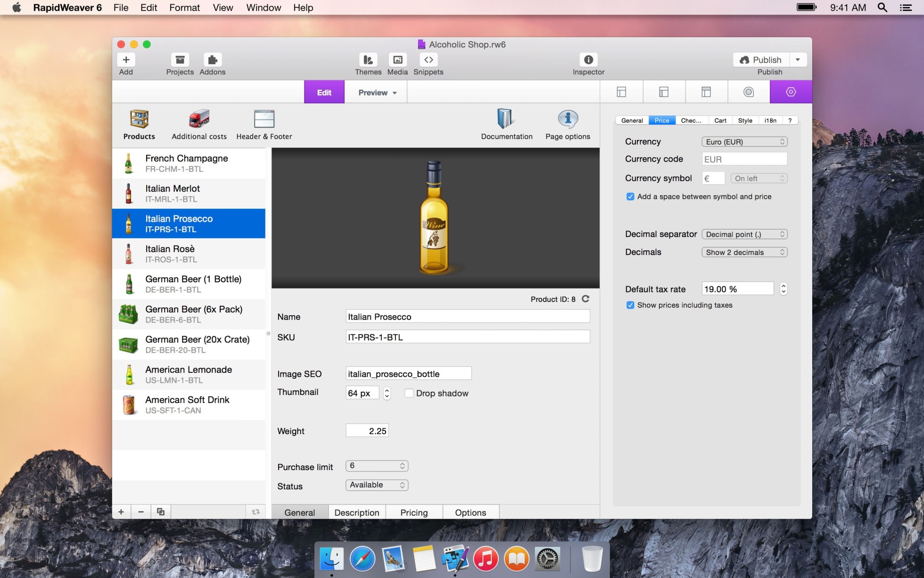This screenshot has width=924, height=578.
Task: Open the Purchase limit dropdown
Action: click(377, 466)
